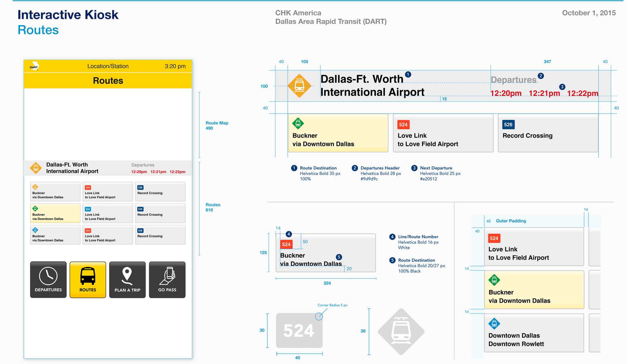Click the Outer Padding label

tap(511, 221)
